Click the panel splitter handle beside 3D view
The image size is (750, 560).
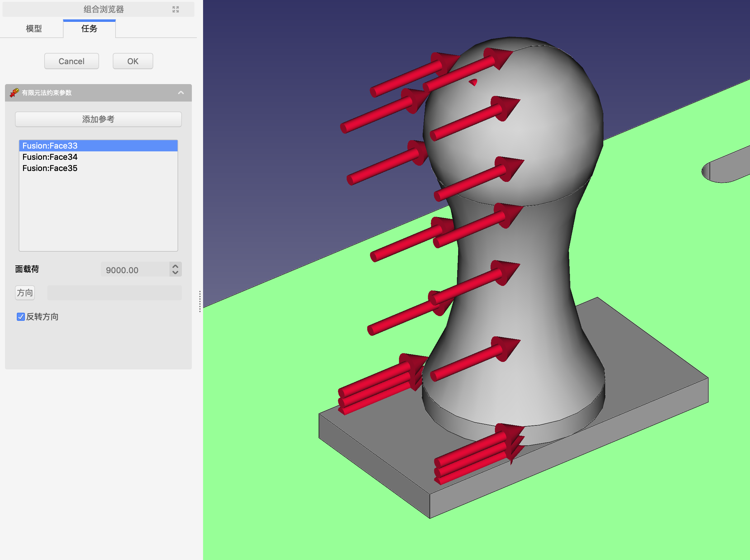pyautogui.click(x=200, y=301)
